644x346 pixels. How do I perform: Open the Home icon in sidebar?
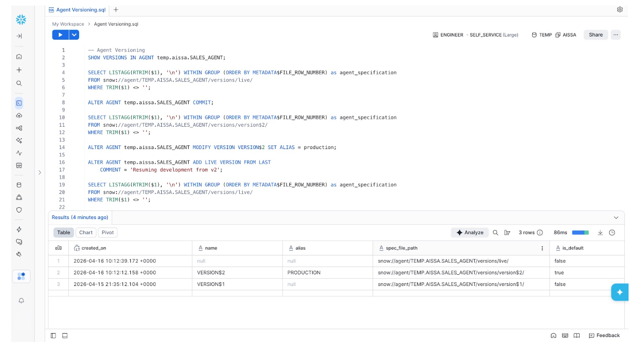coord(19,57)
